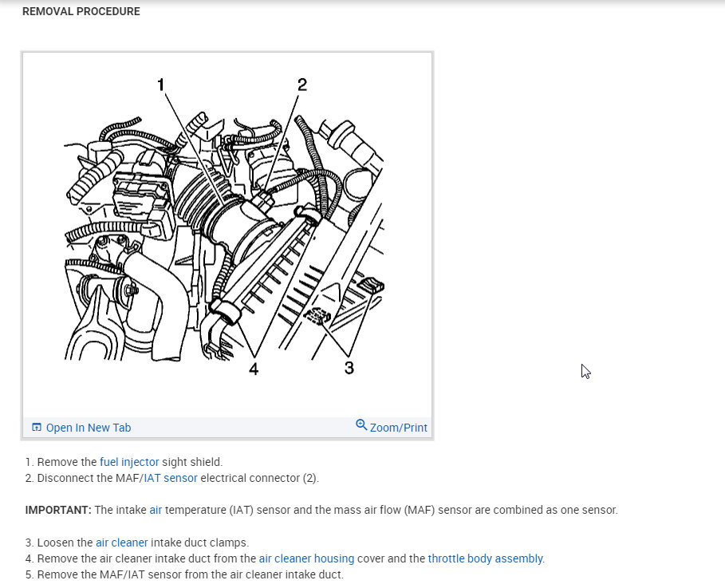
Task: Click the word sight shield in step 1
Action: click(x=192, y=462)
